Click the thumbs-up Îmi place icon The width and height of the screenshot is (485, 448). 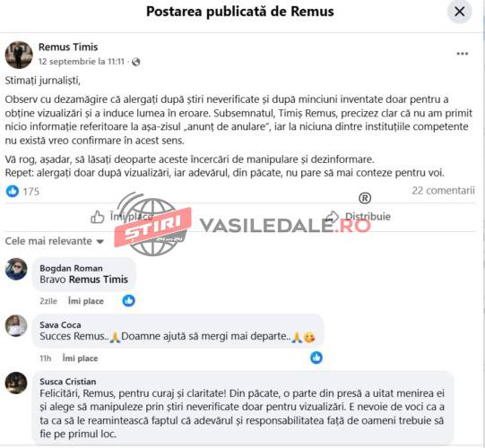point(98,217)
